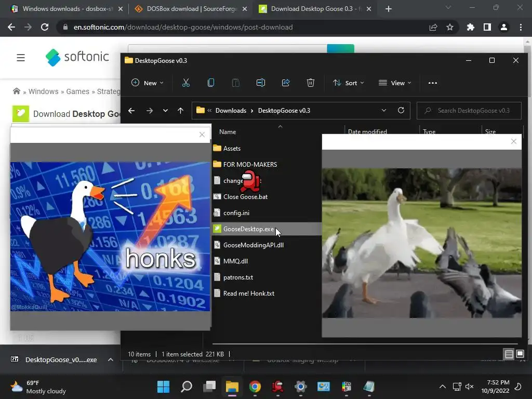Click the Paste icon in File Explorer toolbar
532x399 pixels.
(x=235, y=83)
